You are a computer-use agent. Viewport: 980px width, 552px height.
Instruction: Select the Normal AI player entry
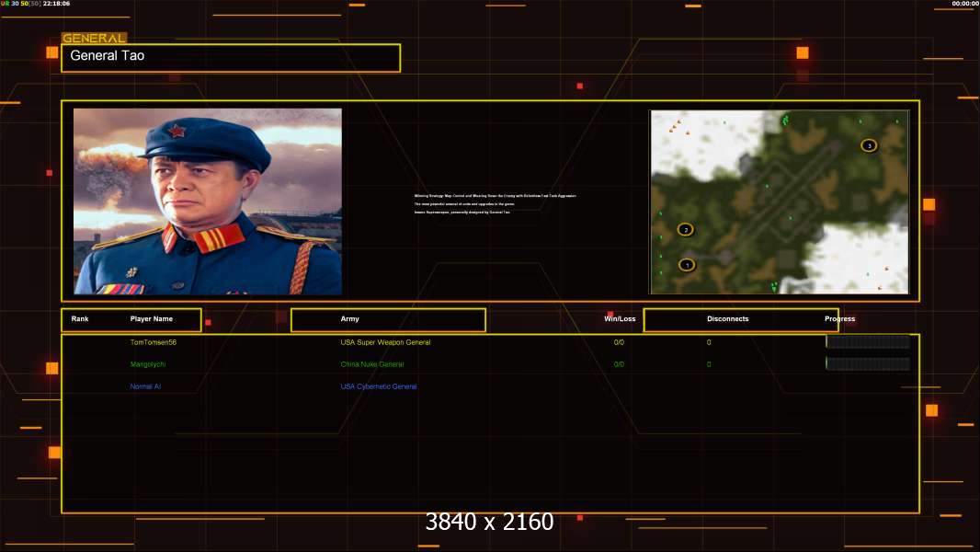click(145, 386)
